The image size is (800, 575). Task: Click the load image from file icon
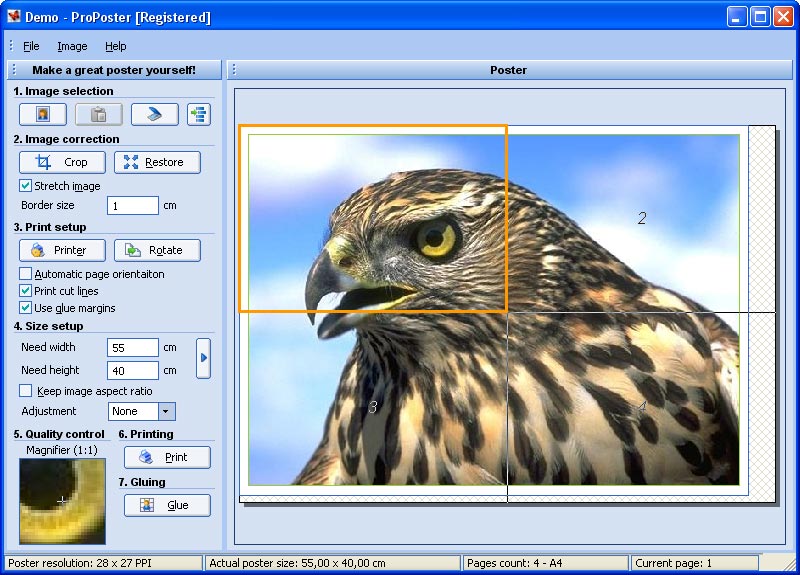tap(43, 114)
